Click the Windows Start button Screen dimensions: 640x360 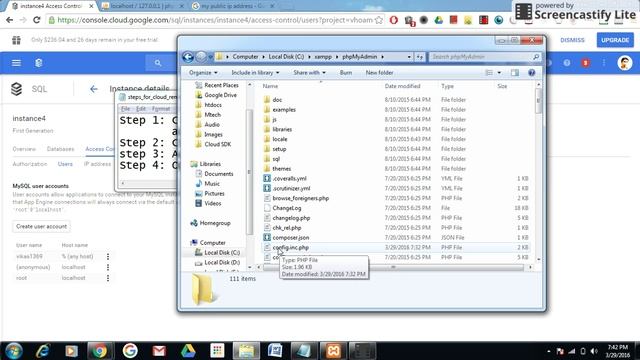click(x=14, y=351)
